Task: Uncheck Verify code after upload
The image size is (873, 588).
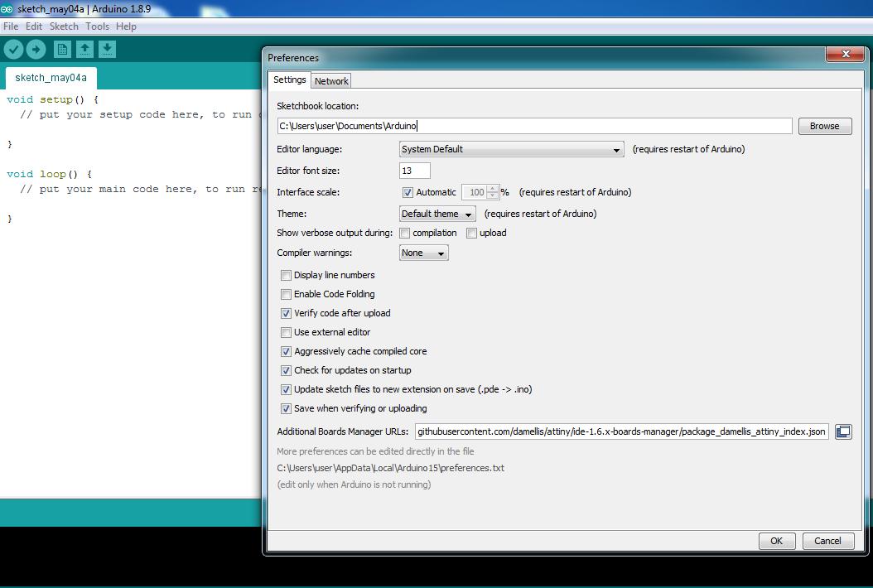Action: coord(287,314)
